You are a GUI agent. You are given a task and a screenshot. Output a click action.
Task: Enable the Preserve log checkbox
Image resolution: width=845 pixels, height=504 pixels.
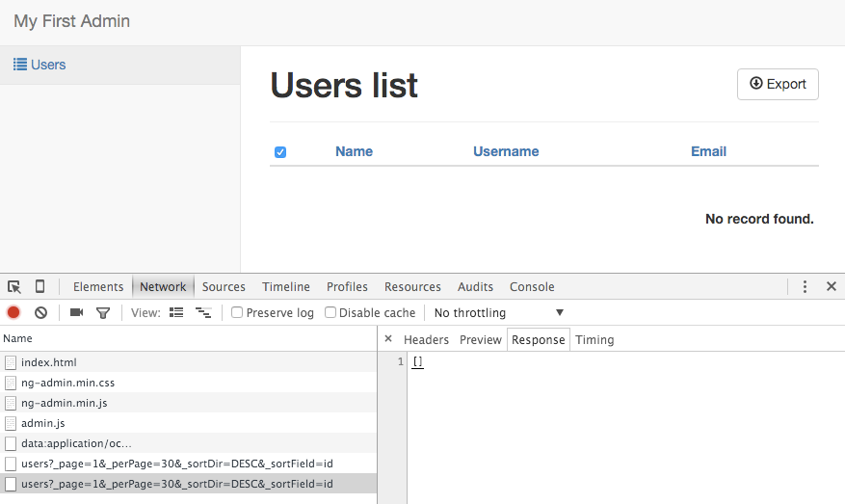237,312
